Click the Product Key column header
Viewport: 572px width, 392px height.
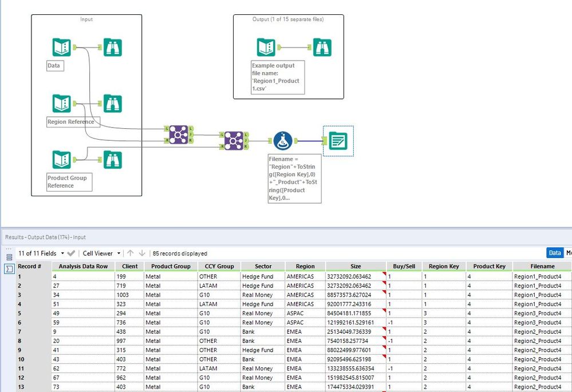(489, 266)
